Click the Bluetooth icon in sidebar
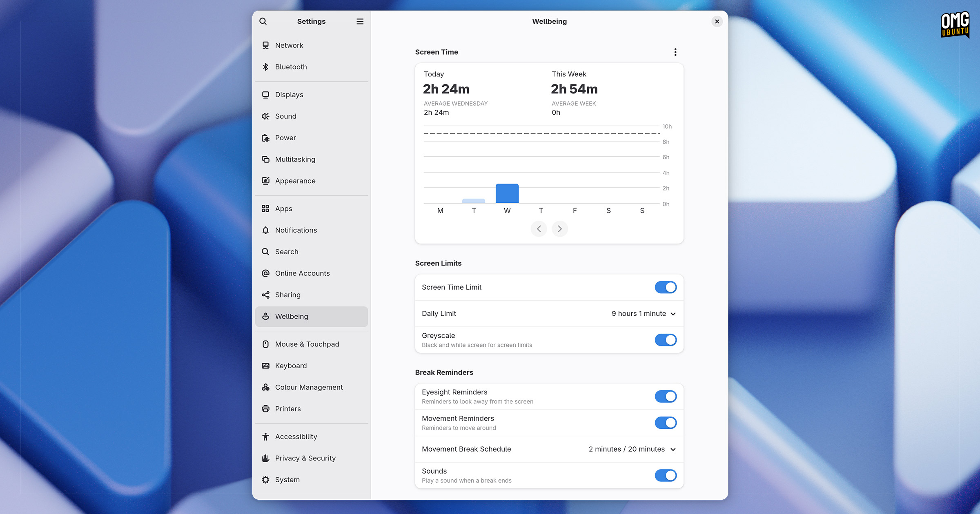 (x=265, y=67)
